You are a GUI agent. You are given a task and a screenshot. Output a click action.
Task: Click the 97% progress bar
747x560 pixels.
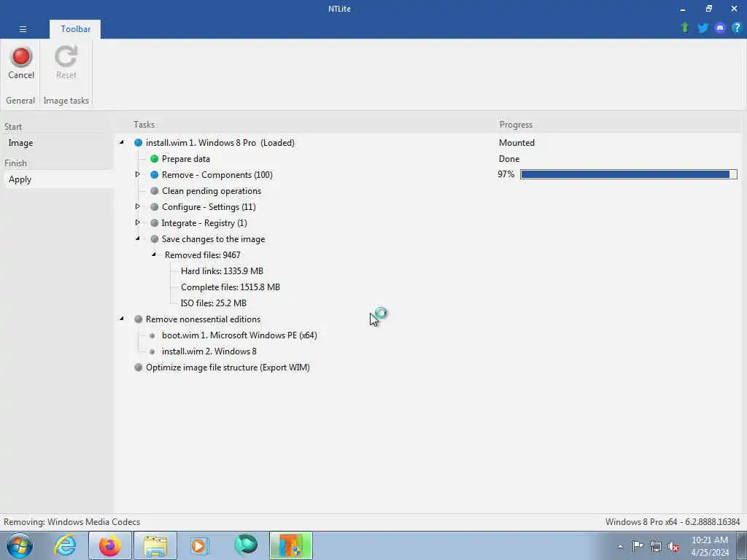(628, 174)
